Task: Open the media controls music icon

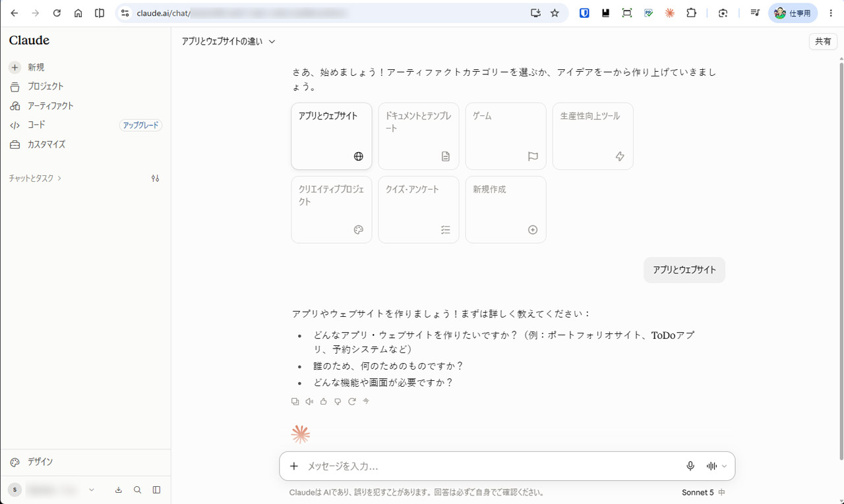Action: (755, 13)
